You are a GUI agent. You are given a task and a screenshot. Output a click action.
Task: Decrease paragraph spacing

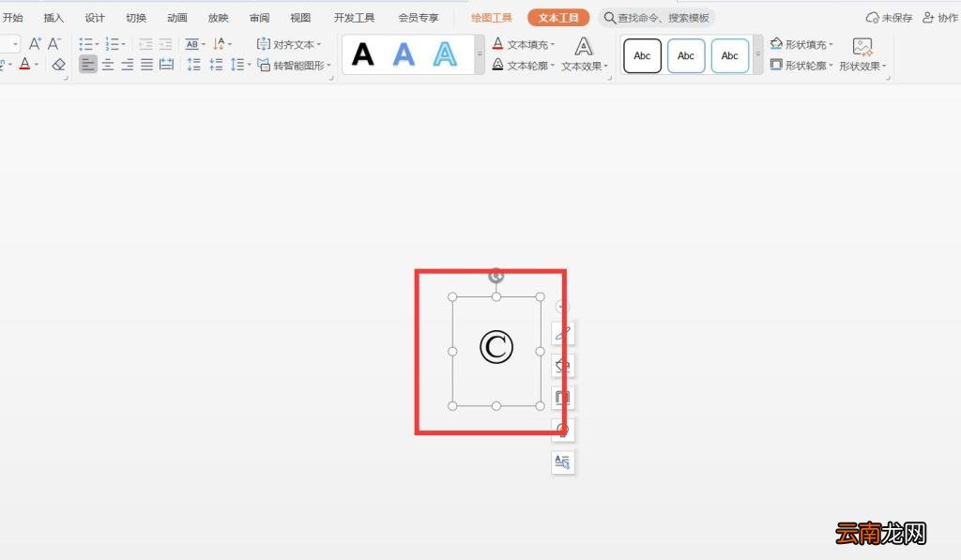216,65
